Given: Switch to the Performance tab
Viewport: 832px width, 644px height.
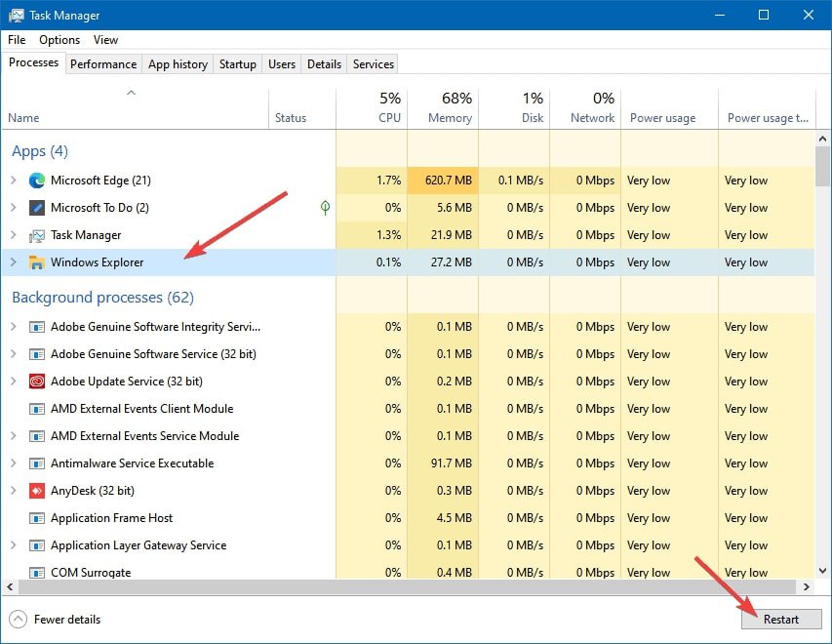Looking at the screenshot, I should click(103, 64).
